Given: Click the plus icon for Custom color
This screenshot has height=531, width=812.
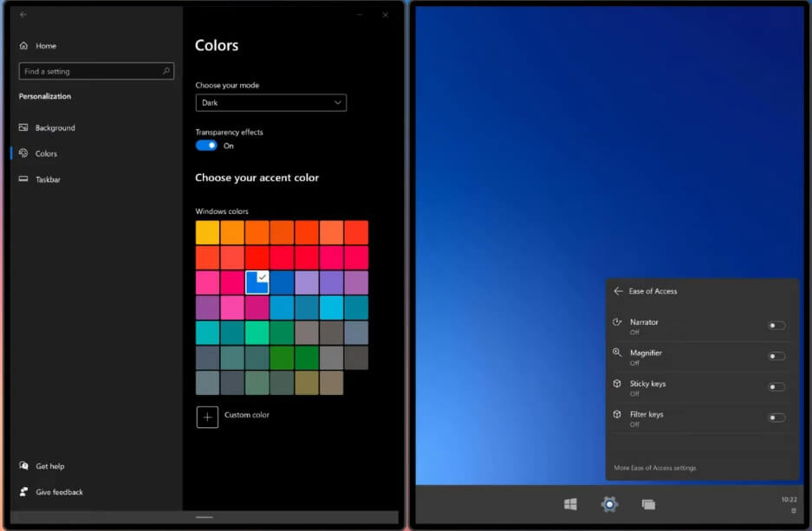Looking at the screenshot, I should pyautogui.click(x=207, y=418).
